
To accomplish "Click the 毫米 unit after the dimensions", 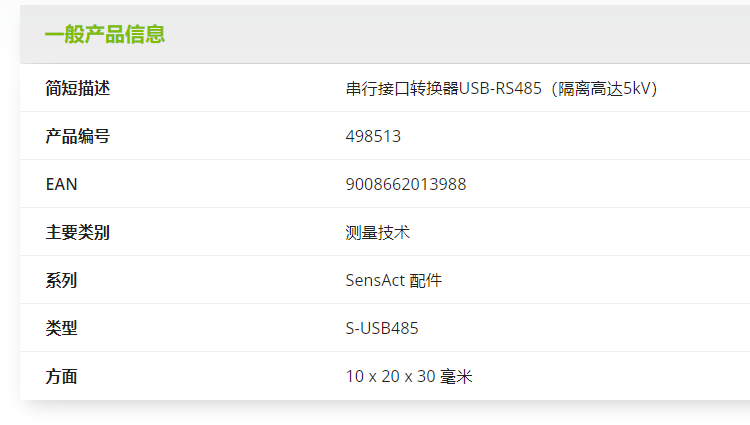I will (456, 376).
